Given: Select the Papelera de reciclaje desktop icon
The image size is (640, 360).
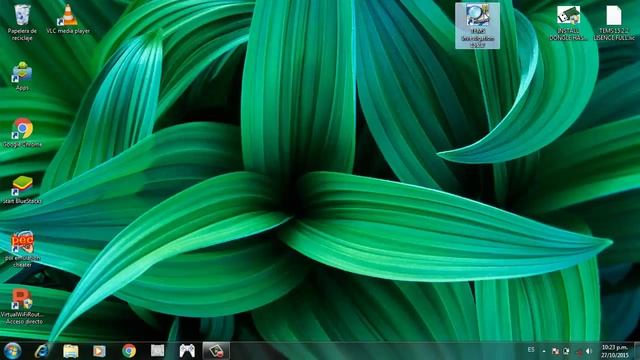Looking at the screenshot, I should 22,22.
